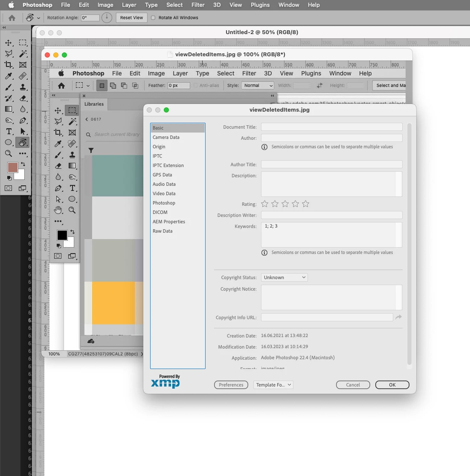Confirm the File Info dialog with OK

click(x=392, y=385)
